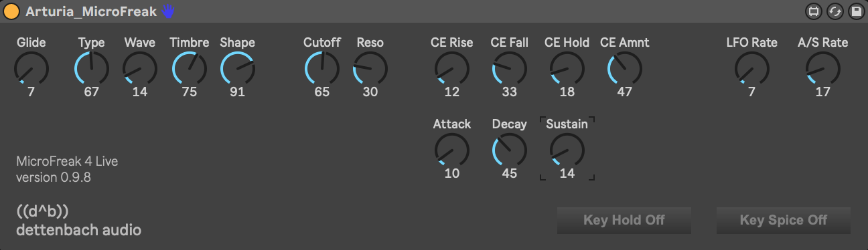Image resolution: width=868 pixels, height=250 pixels.
Task: Click the Timbre knob
Action: click(190, 69)
